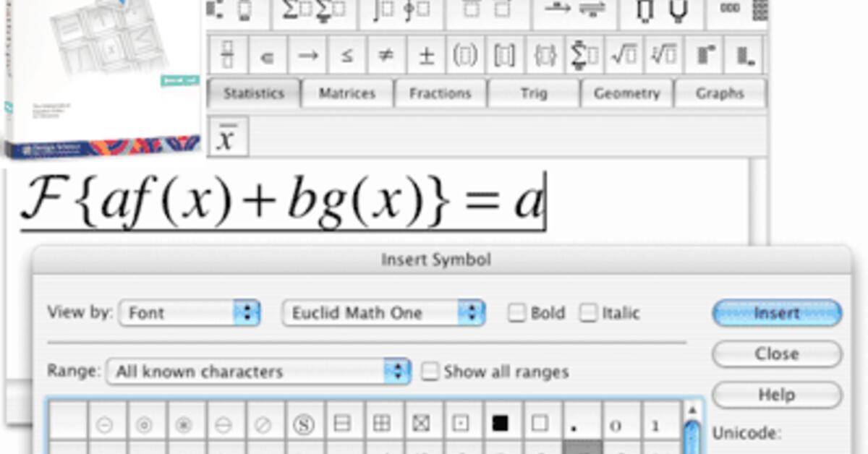868x454 pixels.
Task: Select the circled asterisk symbol
Action: (184, 425)
